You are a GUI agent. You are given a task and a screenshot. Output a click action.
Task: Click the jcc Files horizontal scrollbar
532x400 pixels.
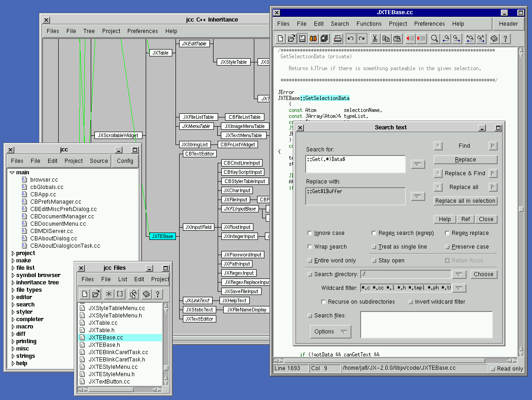coord(120,389)
